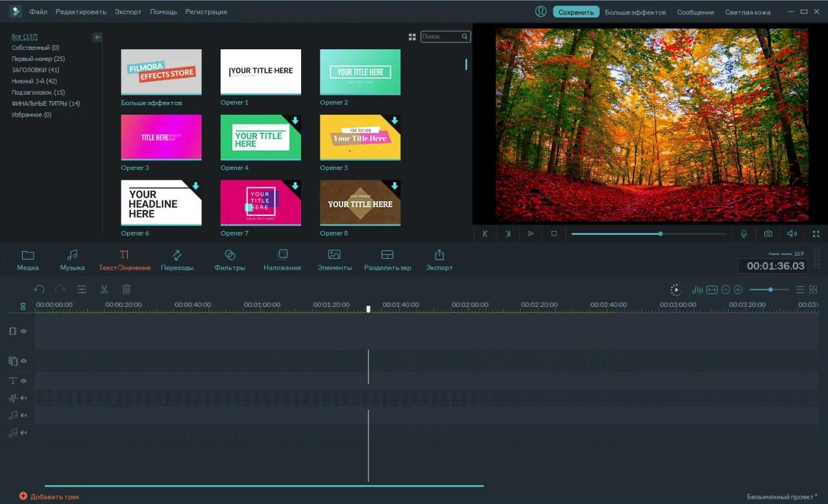Mute the first music track
The height and width of the screenshot is (504, 828).
[23, 415]
